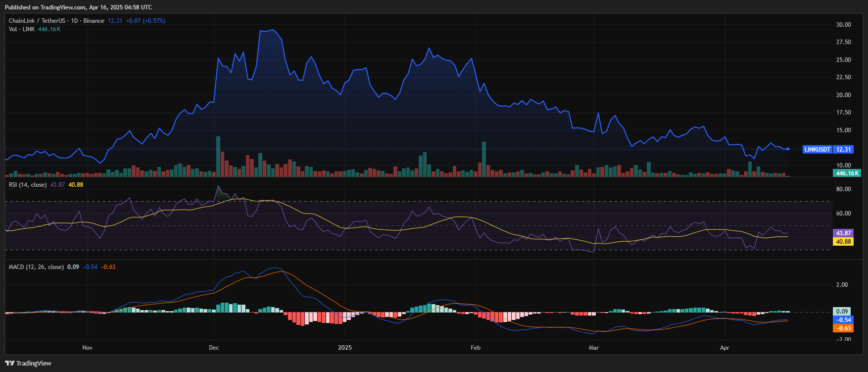Click the 80.00 level on the RSI axis
Screen dimensions: 868x372
click(843, 189)
